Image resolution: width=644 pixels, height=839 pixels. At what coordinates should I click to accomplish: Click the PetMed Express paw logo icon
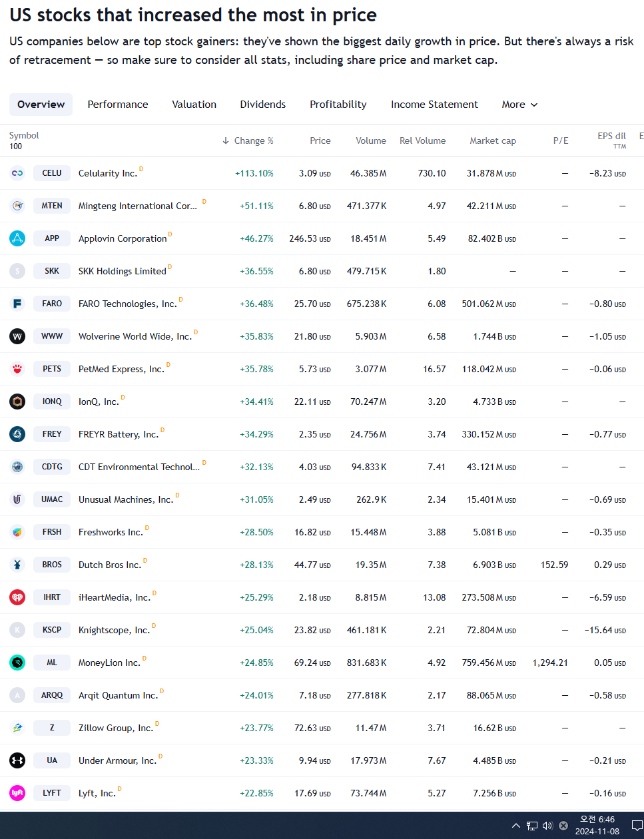[17, 369]
